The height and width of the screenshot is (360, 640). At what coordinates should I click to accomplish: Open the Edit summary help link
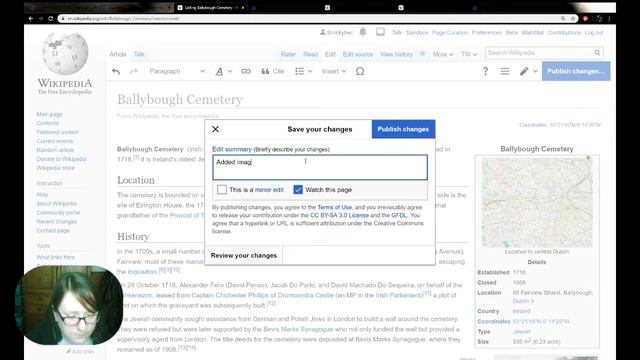(x=232, y=149)
